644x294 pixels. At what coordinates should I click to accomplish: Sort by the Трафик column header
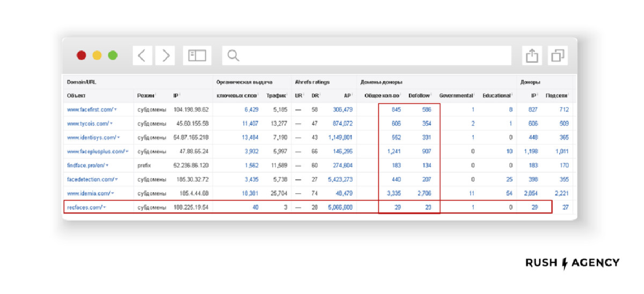(x=276, y=95)
